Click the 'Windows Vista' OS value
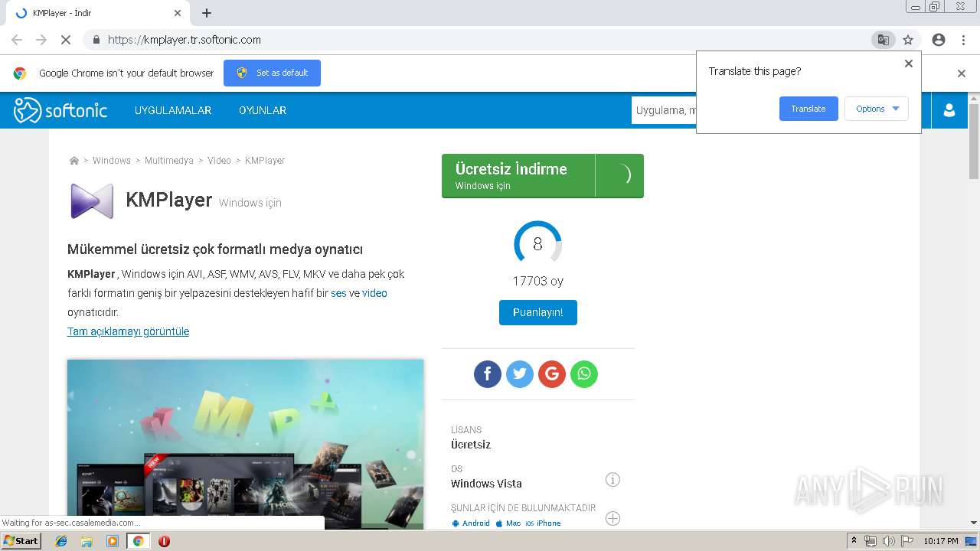Image resolution: width=980 pixels, height=551 pixels. (x=486, y=484)
